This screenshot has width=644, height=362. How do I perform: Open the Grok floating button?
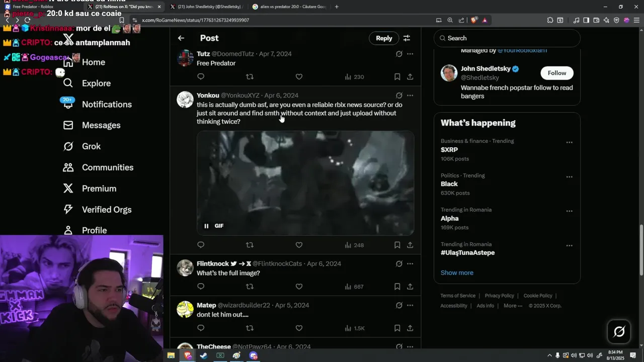619,331
